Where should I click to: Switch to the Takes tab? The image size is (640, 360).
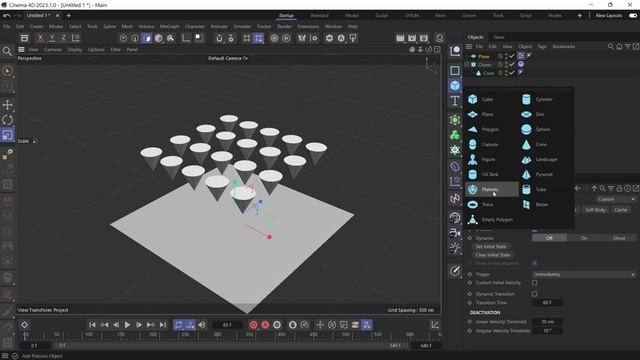click(x=498, y=37)
